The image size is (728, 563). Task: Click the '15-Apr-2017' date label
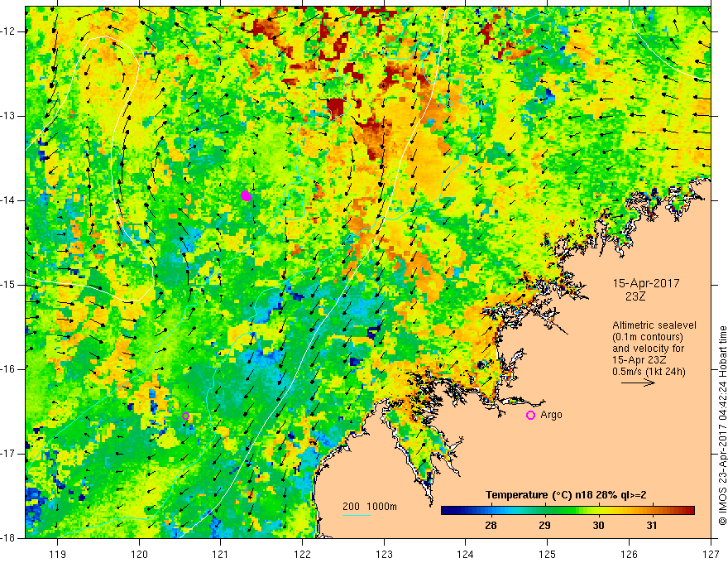coord(646,283)
